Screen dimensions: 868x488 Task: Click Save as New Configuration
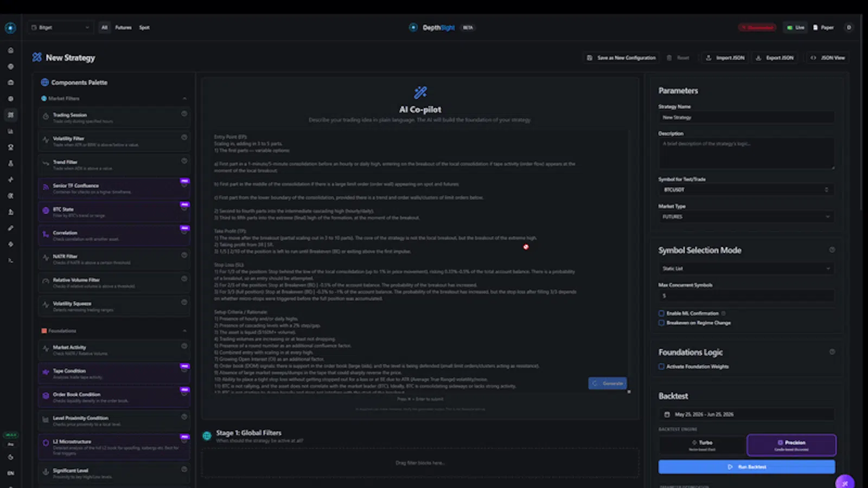click(x=621, y=57)
